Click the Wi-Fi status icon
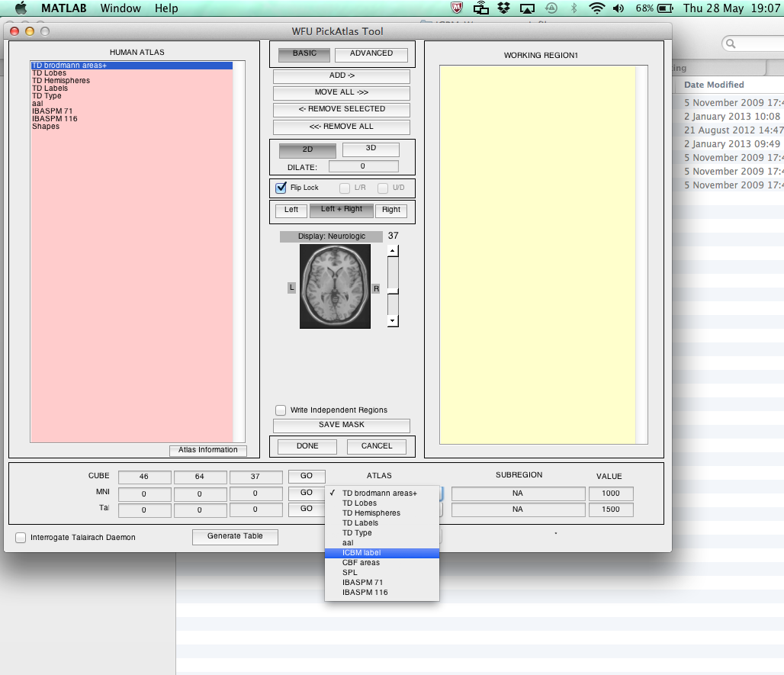This screenshot has height=675, width=784. [x=597, y=8]
